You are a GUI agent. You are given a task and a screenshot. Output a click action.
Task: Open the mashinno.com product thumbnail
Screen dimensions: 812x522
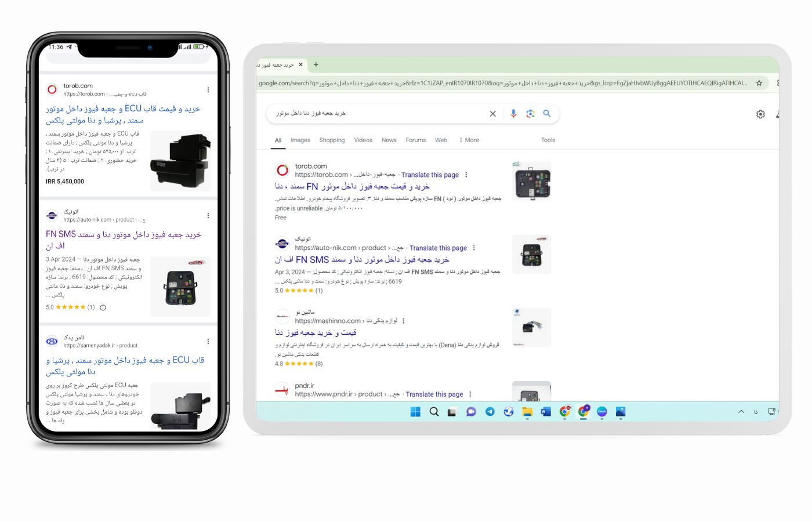tap(532, 327)
